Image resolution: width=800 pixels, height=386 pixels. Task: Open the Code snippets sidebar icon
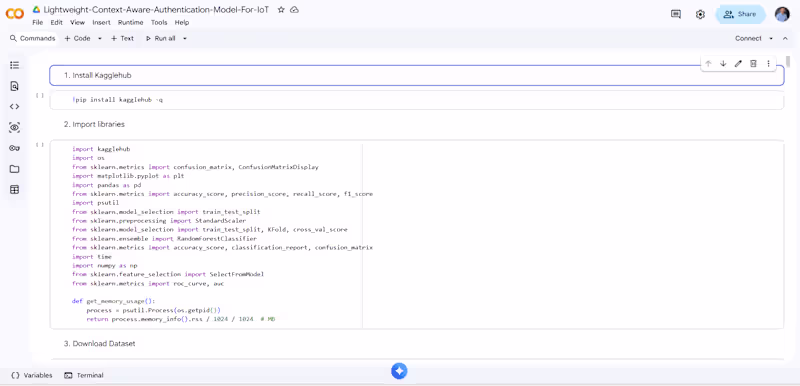click(14, 107)
